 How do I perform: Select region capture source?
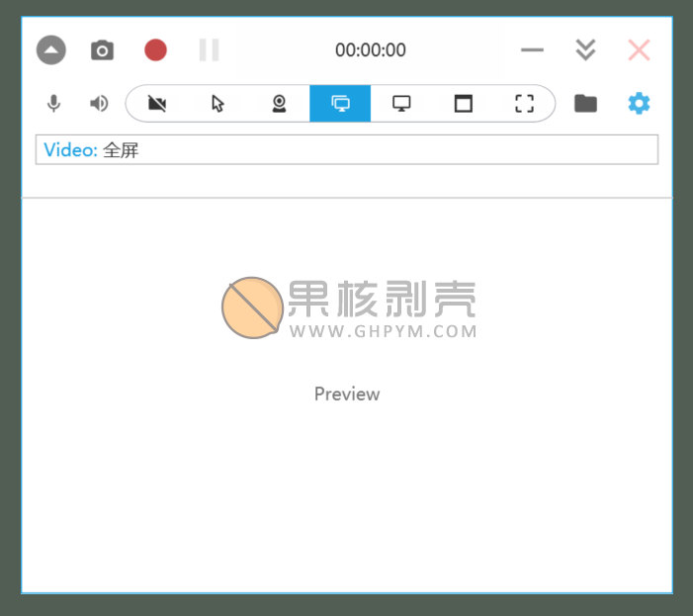(524, 104)
